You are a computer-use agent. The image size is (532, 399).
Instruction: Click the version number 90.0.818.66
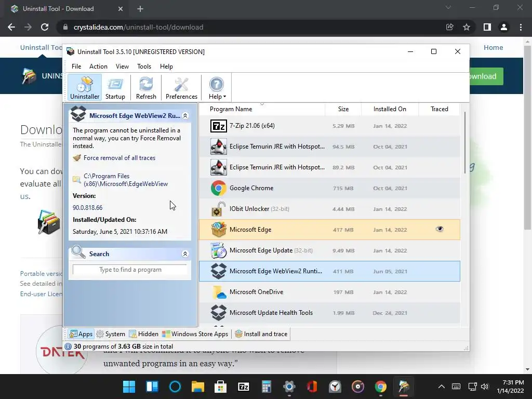click(x=87, y=208)
